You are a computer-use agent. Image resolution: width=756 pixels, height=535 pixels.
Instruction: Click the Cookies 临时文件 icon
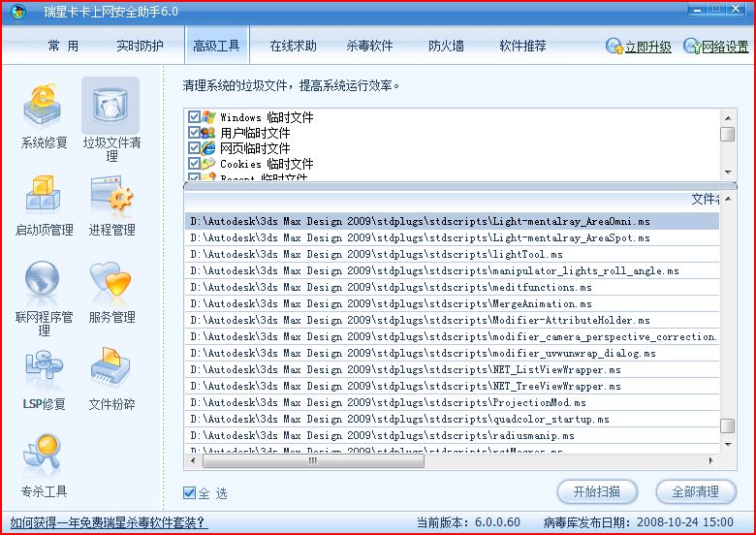click(x=208, y=164)
